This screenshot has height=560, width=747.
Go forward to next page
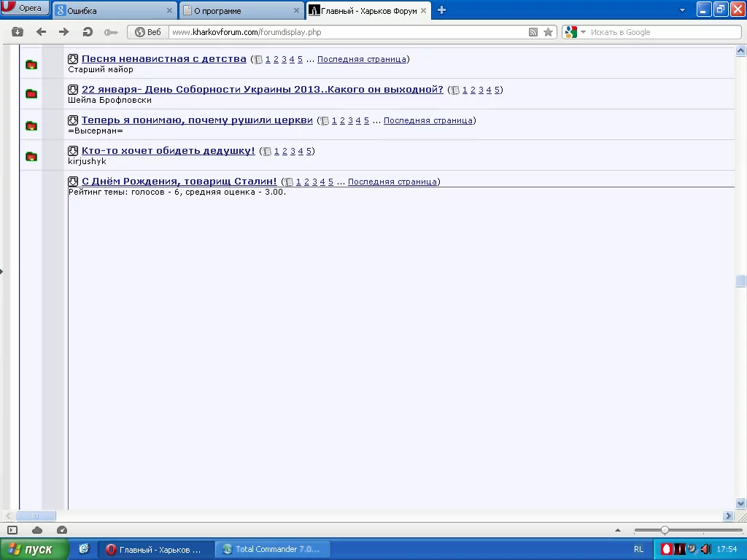tap(63, 32)
